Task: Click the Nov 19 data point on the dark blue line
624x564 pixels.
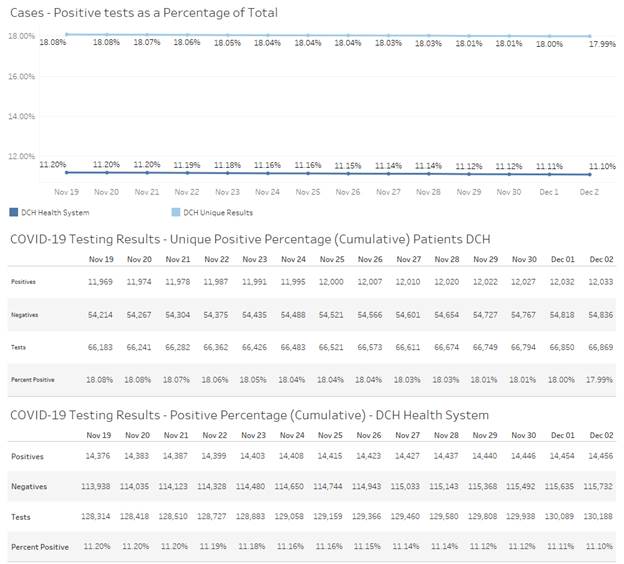Action: coord(67,172)
